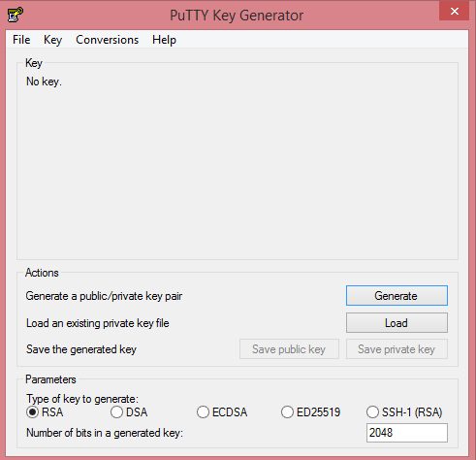This screenshot has height=460, width=476.
Task: Click the "Number of bits in a generated key" label
Action: (105, 433)
